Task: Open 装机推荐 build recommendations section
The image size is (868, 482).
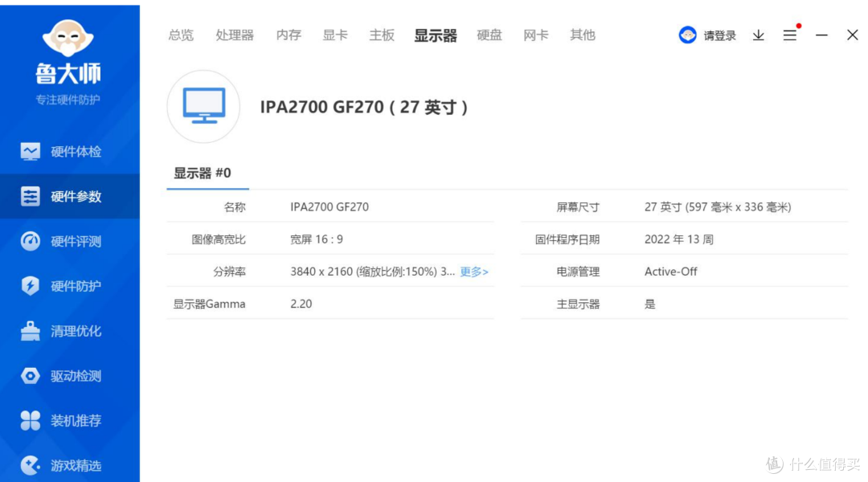Action: 70,421
